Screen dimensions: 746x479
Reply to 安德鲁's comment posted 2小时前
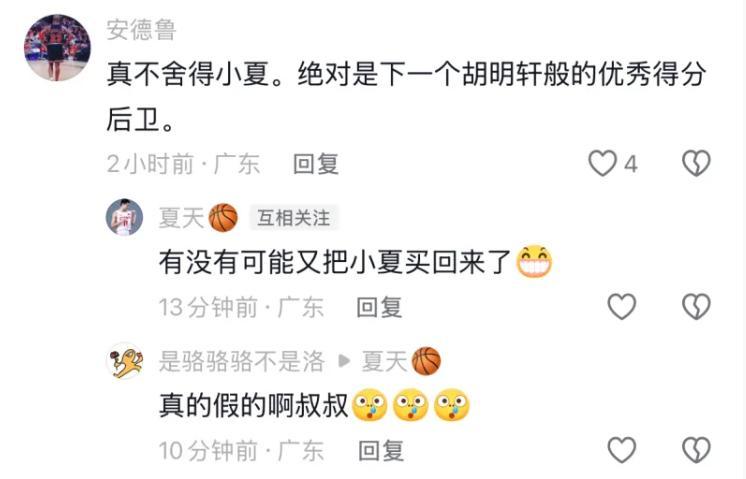point(315,164)
